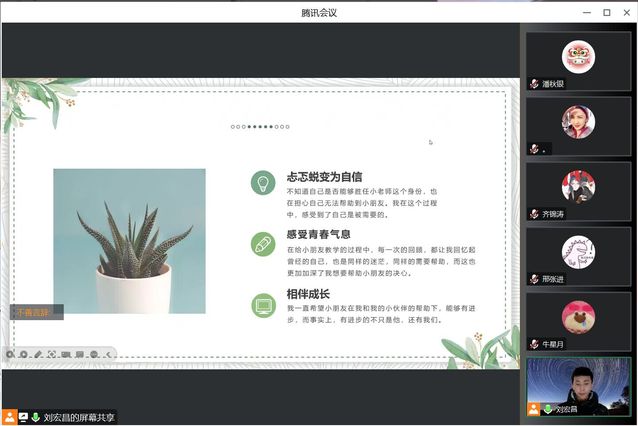Click the succulent plant image on the slide

129,241
